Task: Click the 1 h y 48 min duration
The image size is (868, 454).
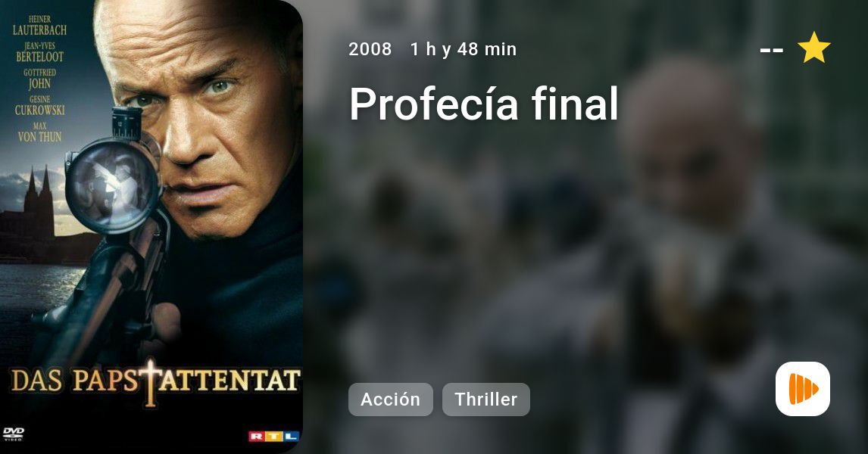Action: (464, 49)
